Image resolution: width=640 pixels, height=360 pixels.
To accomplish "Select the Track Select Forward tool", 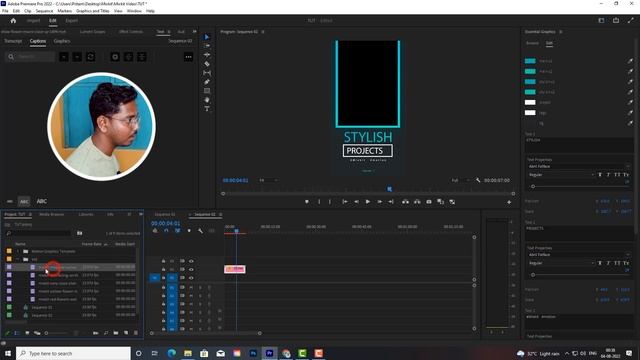I will [x=207, y=46].
